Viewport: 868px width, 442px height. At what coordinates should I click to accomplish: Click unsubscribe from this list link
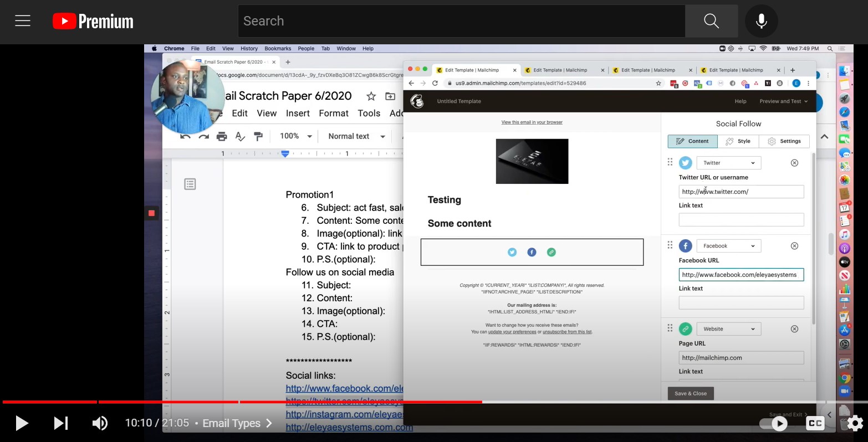tap(567, 332)
